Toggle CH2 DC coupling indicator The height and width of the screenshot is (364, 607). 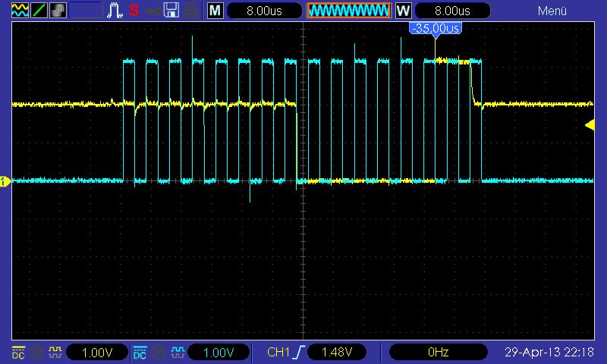coord(140,352)
